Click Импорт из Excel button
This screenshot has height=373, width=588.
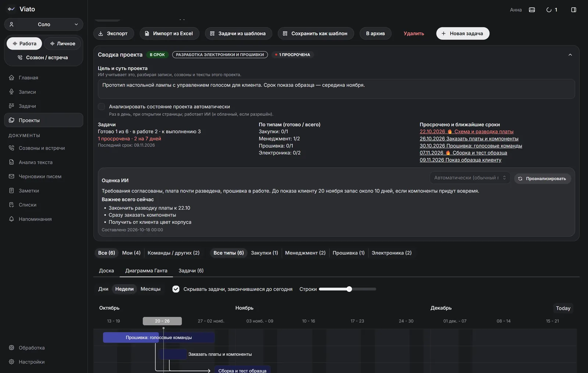click(169, 33)
